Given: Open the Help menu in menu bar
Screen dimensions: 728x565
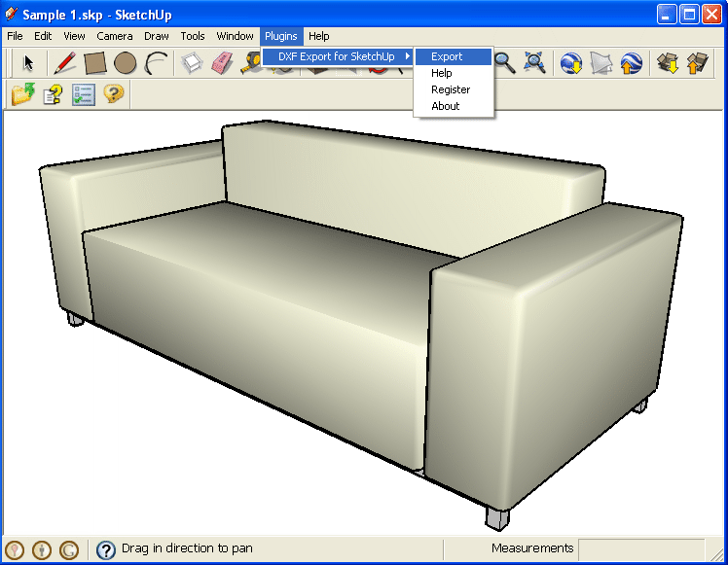Looking at the screenshot, I should point(319,36).
